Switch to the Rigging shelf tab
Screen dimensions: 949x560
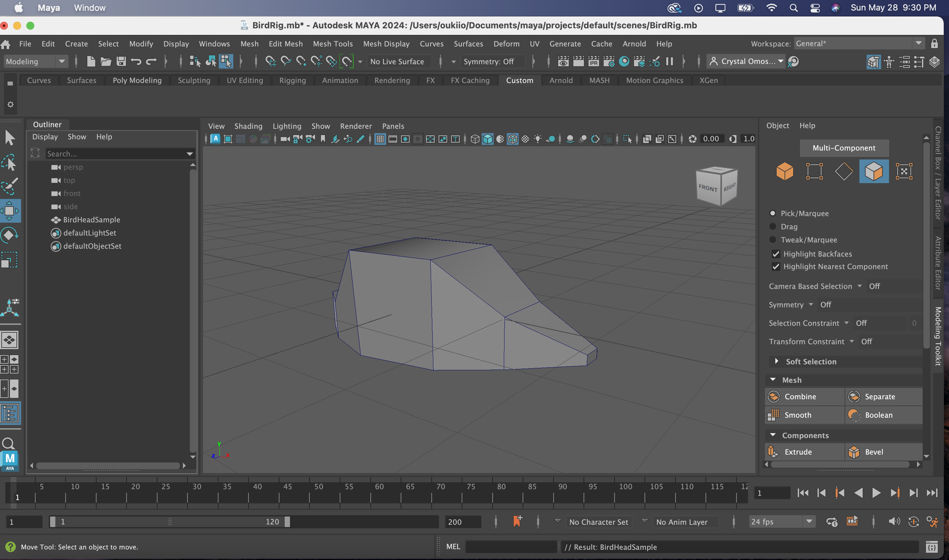point(292,80)
